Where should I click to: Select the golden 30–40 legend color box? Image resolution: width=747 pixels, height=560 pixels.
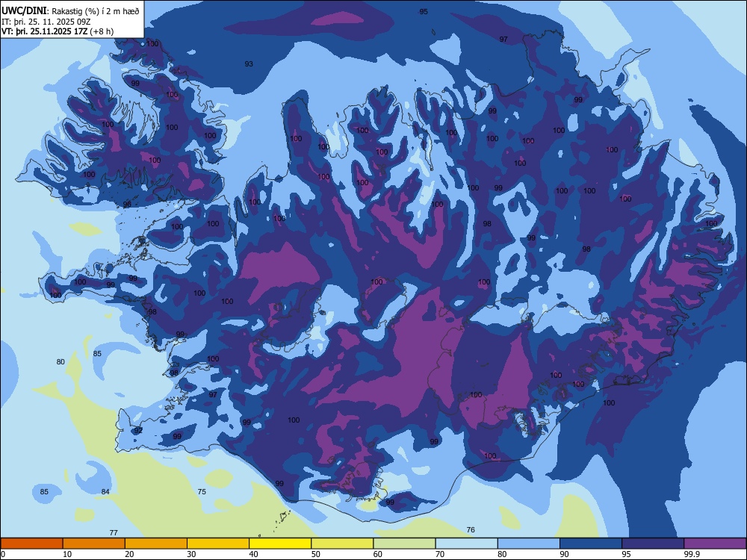(218, 544)
